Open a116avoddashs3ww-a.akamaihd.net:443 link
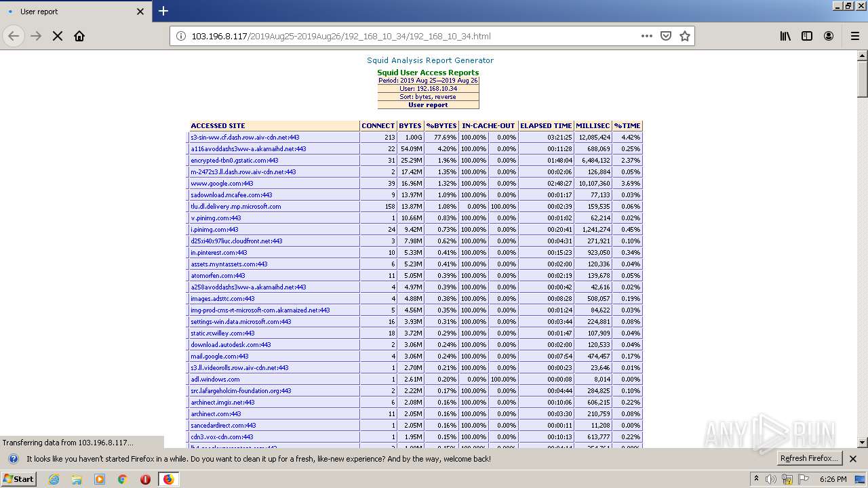The image size is (868, 488). pos(248,149)
